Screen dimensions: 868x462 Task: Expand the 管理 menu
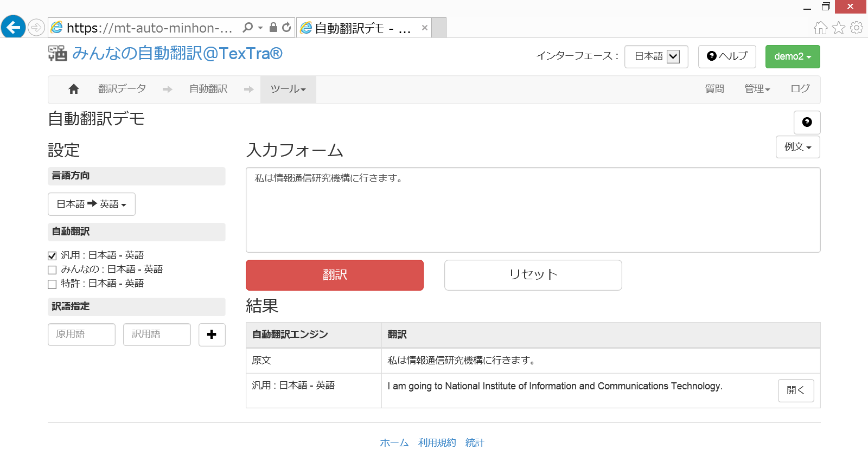coord(757,89)
